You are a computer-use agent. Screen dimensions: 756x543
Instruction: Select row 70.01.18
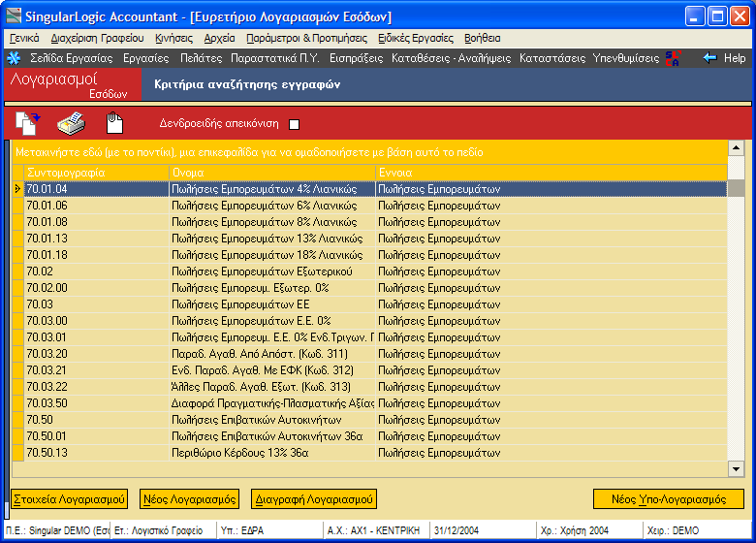click(370, 255)
